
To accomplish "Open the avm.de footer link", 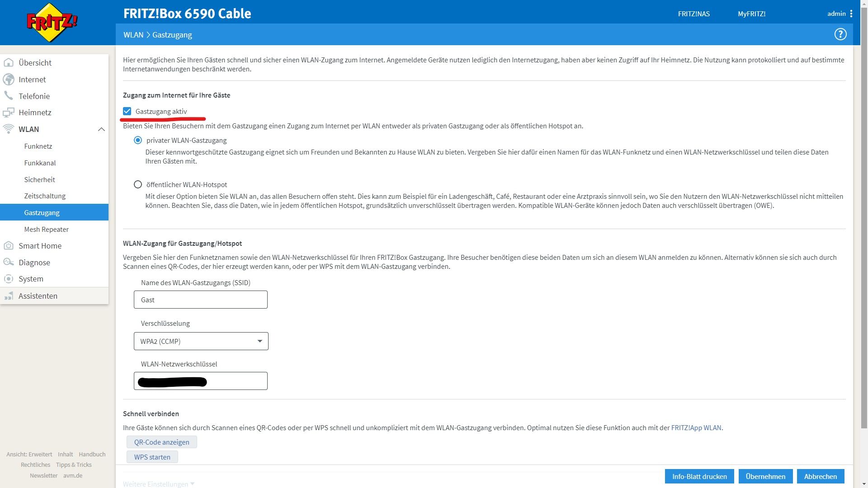I will pos(73,475).
